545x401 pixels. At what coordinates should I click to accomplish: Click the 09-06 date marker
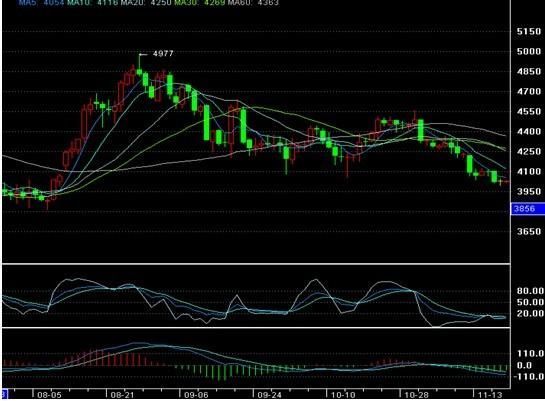(196, 395)
